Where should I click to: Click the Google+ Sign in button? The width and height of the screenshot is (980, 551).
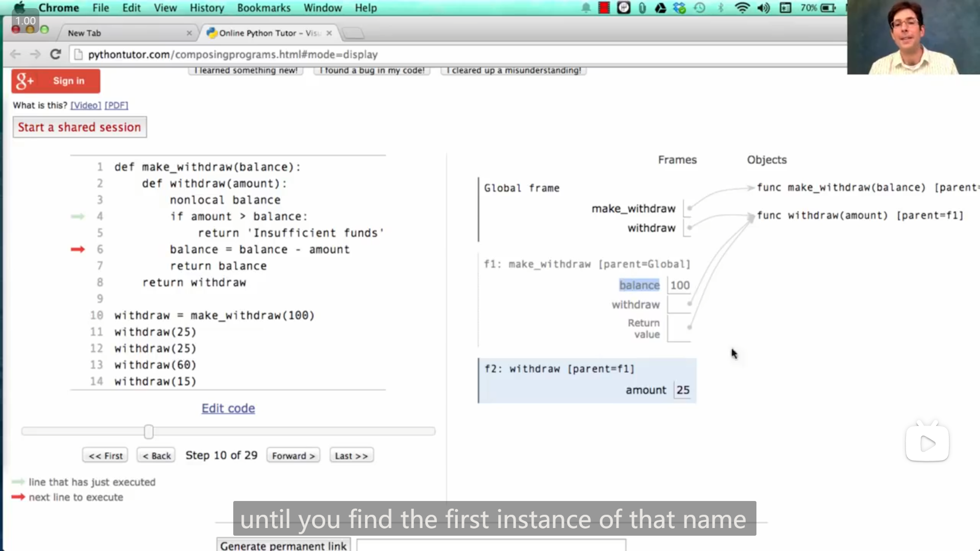[x=56, y=81]
